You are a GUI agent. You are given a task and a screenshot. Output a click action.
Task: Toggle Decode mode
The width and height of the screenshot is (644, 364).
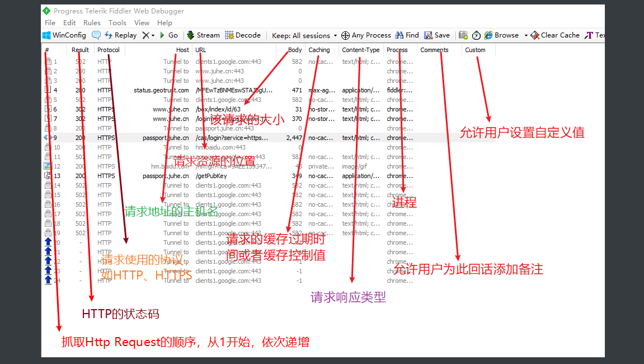tap(243, 35)
